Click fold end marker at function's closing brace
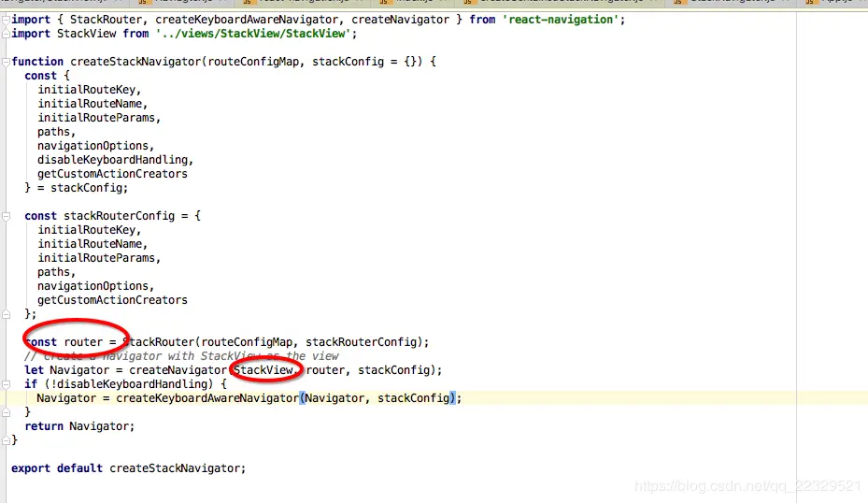This screenshot has height=503, width=868. pos(6,440)
